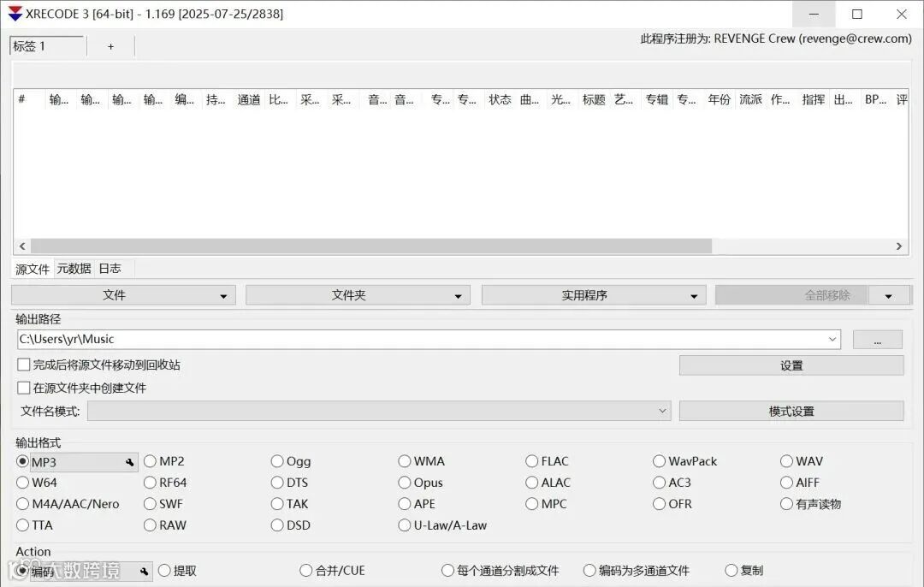924x587 pixels.
Task: Expand the 文件名模式 combo box
Action: (x=662, y=411)
